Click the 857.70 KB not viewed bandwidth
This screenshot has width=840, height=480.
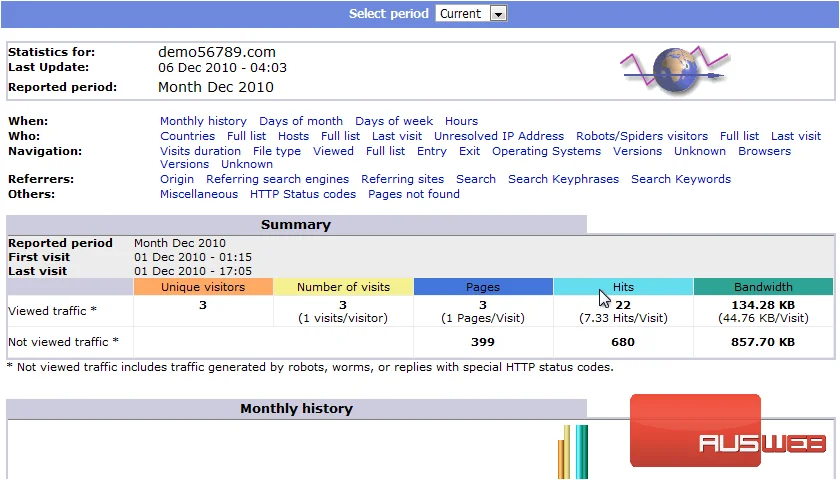763,342
